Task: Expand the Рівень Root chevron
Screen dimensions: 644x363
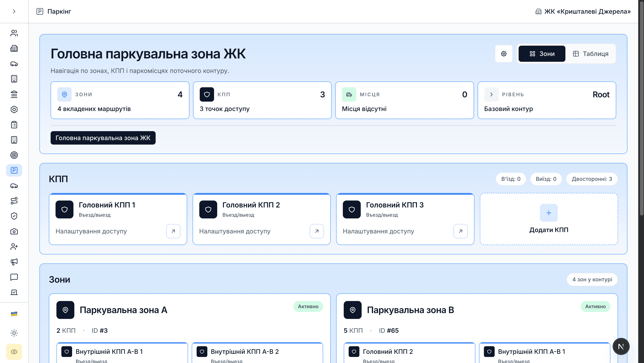Action: (491, 94)
